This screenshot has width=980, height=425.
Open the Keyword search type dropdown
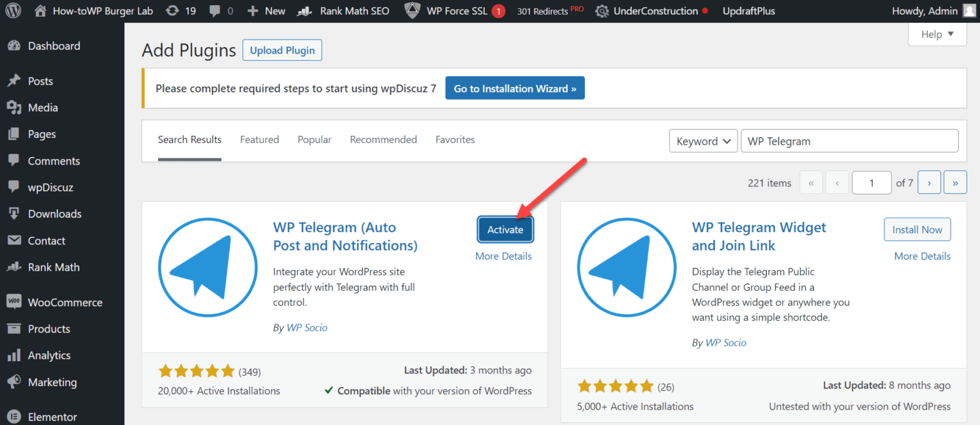tap(703, 141)
